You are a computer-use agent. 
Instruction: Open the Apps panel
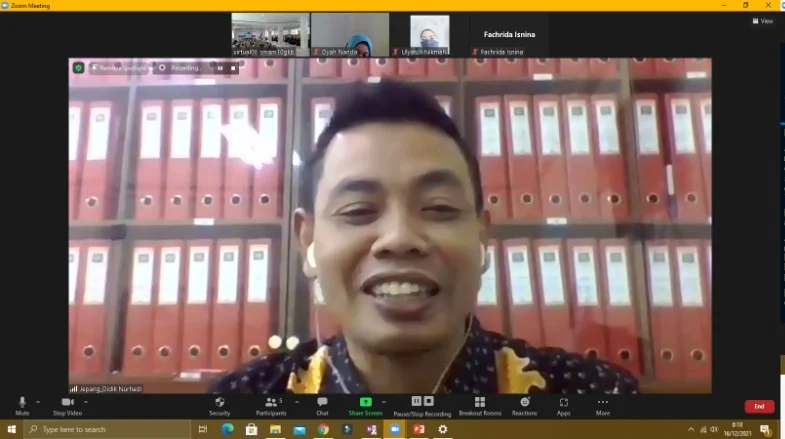(564, 406)
